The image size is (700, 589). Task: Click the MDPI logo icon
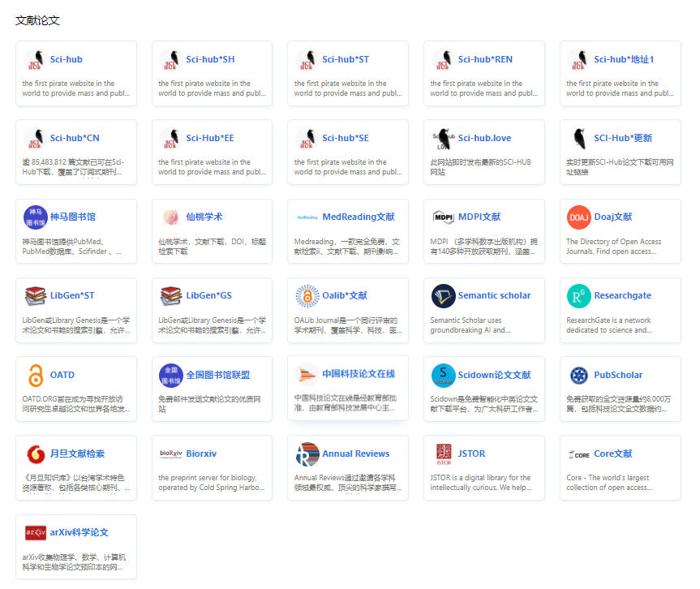[444, 217]
